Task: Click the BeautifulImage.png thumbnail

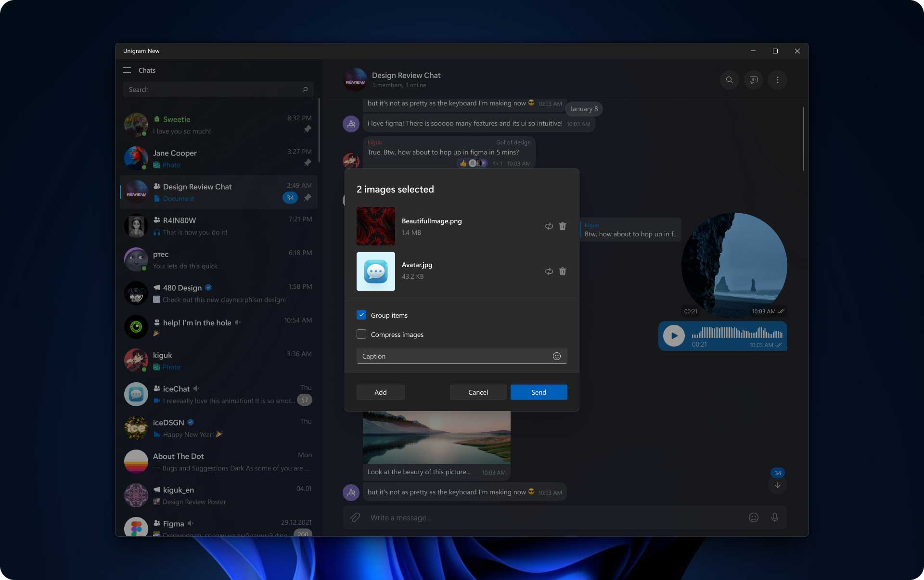Action: point(376,226)
